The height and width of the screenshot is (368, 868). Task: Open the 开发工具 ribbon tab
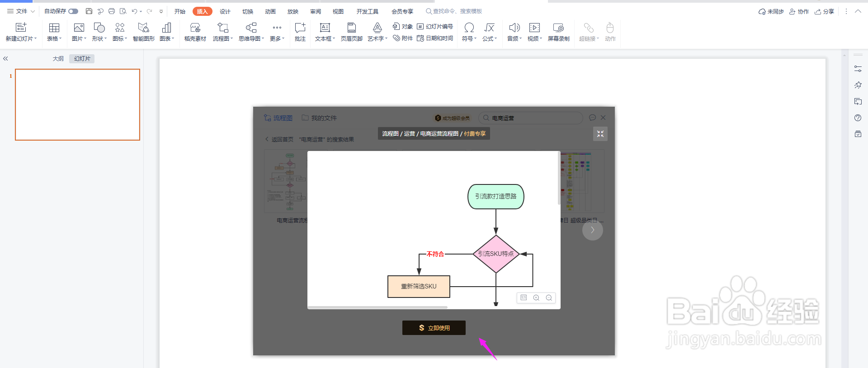(367, 11)
